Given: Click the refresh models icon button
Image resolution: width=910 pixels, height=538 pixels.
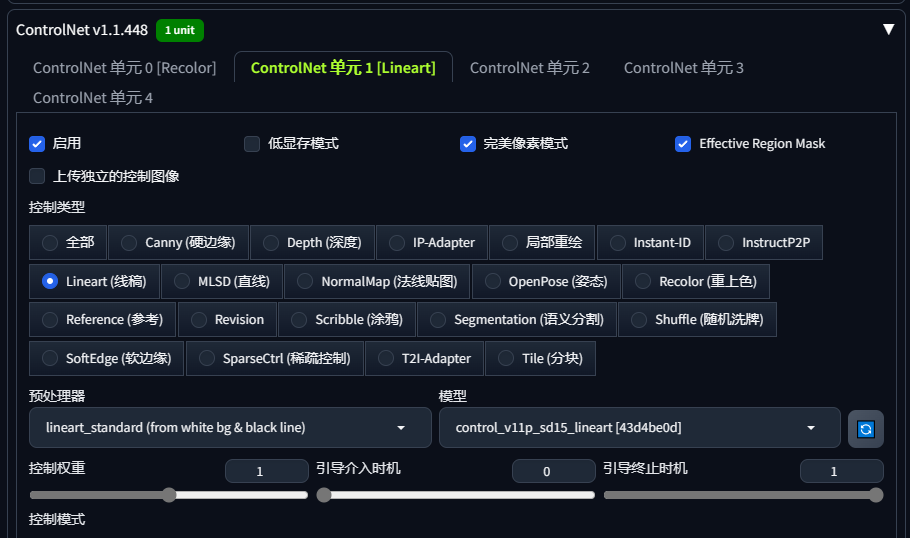Looking at the screenshot, I should pos(866,429).
